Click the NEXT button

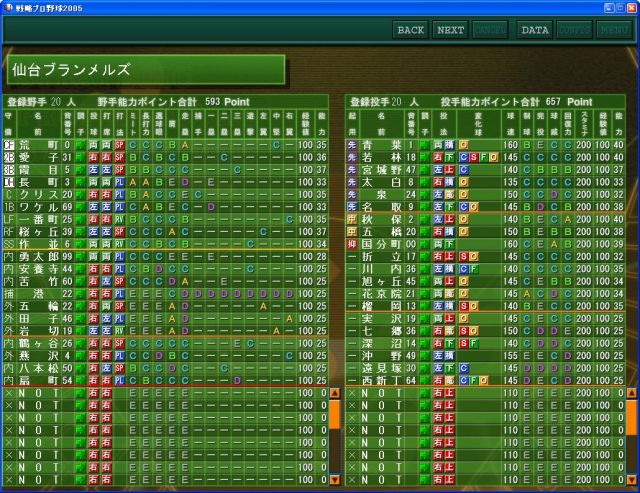tap(450, 30)
